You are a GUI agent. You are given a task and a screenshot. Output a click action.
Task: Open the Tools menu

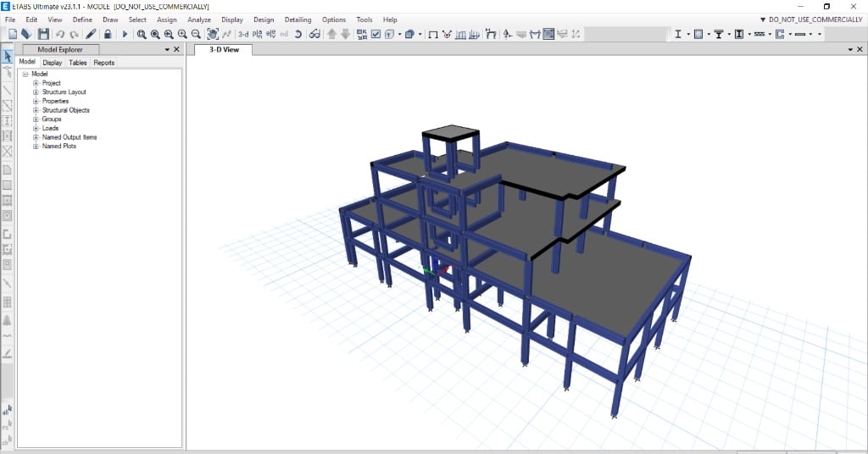[364, 19]
